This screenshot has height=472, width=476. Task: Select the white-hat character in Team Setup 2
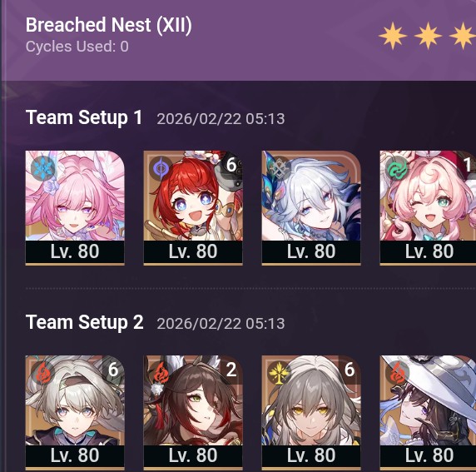point(428,413)
